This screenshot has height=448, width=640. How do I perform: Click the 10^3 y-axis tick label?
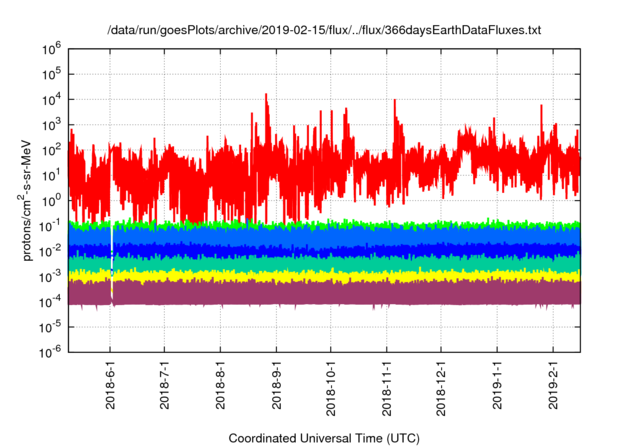51,125
